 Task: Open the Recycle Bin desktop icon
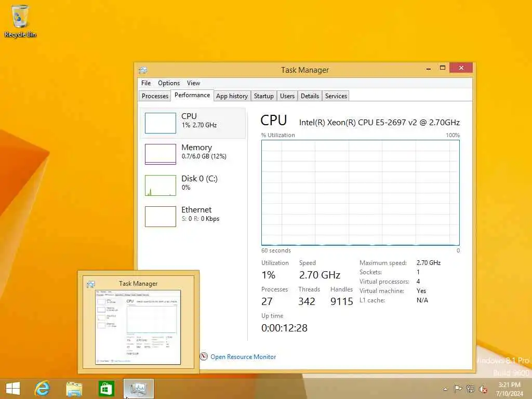(x=20, y=21)
